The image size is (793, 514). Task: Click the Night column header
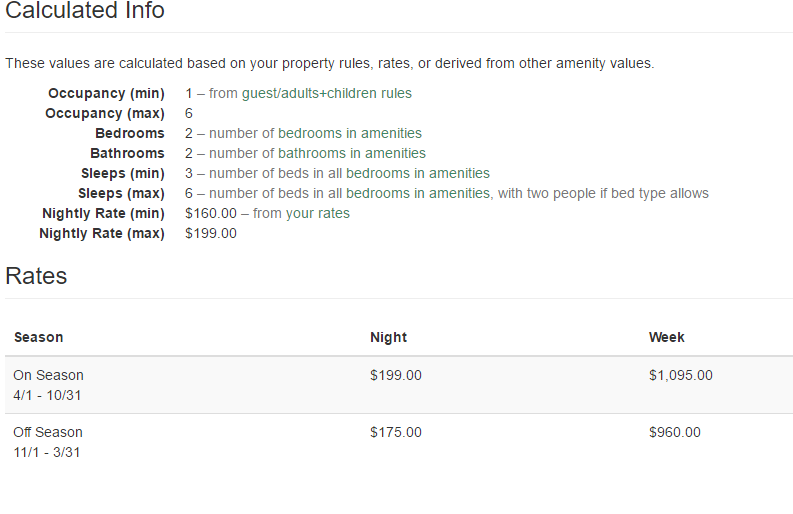[x=388, y=337]
